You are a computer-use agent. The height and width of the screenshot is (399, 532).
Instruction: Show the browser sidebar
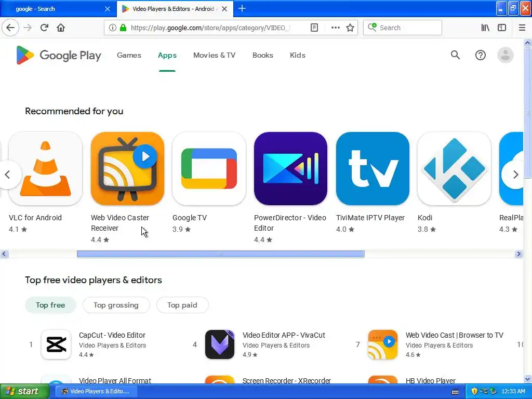click(502, 28)
